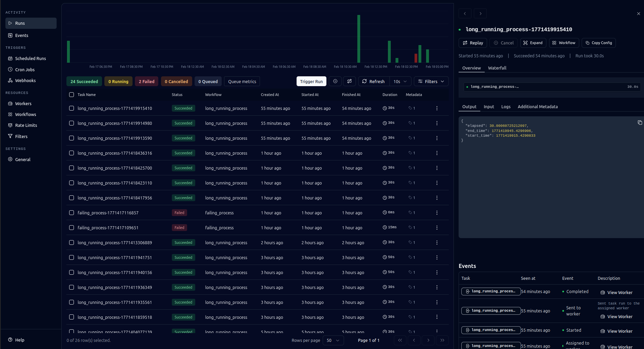This screenshot has width=644, height=349.
Task: Switch to the Waterfall tab
Action: 497,68
